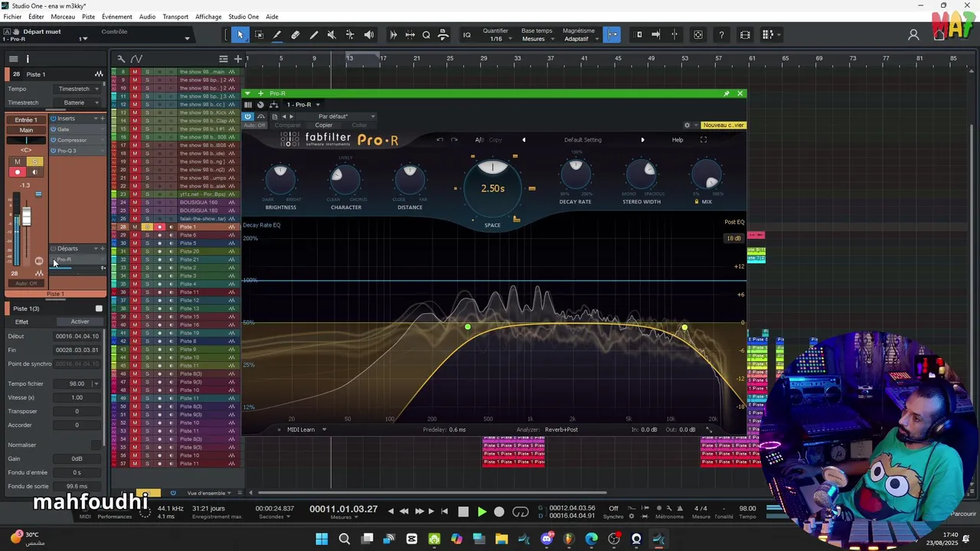Open the Analyzer Reverb+Post selector
Viewport: 980px width, 551px height.
[x=561, y=429]
